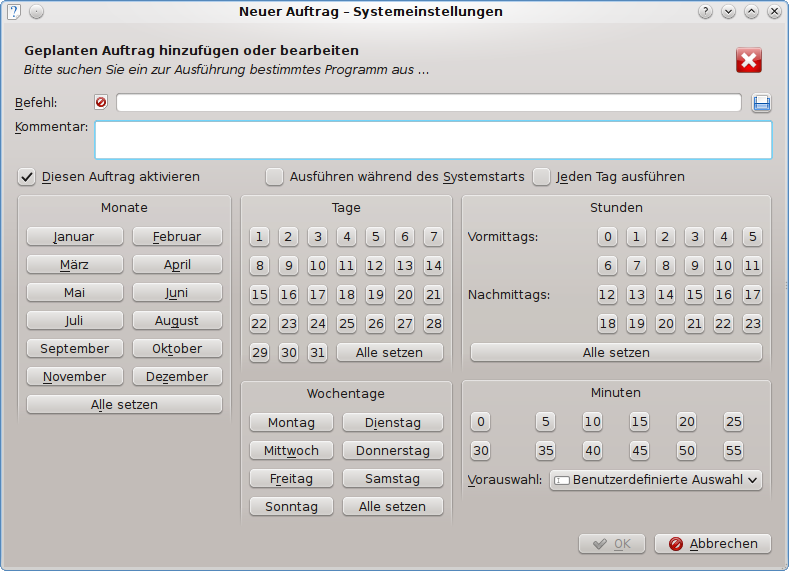Toggle 'Diesen Auftrag aktivieren' checkbox
Screen dimensions: 789x571
click(27, 177)
